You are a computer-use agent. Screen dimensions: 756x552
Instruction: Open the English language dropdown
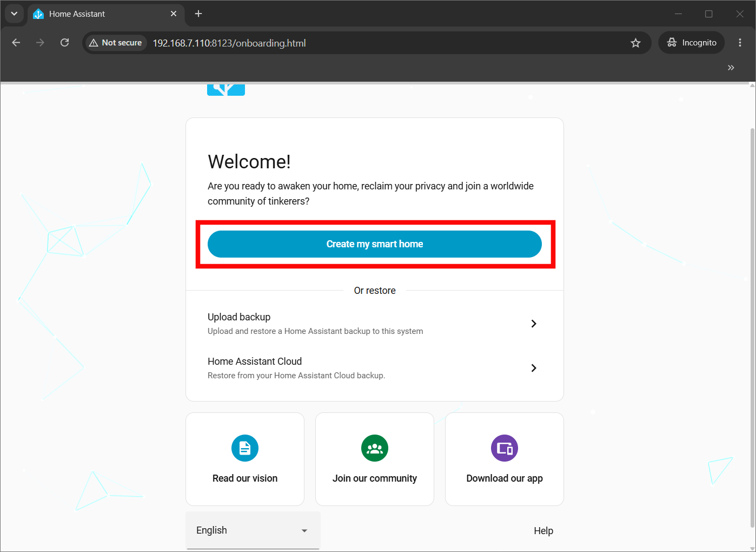coord(253,530)
